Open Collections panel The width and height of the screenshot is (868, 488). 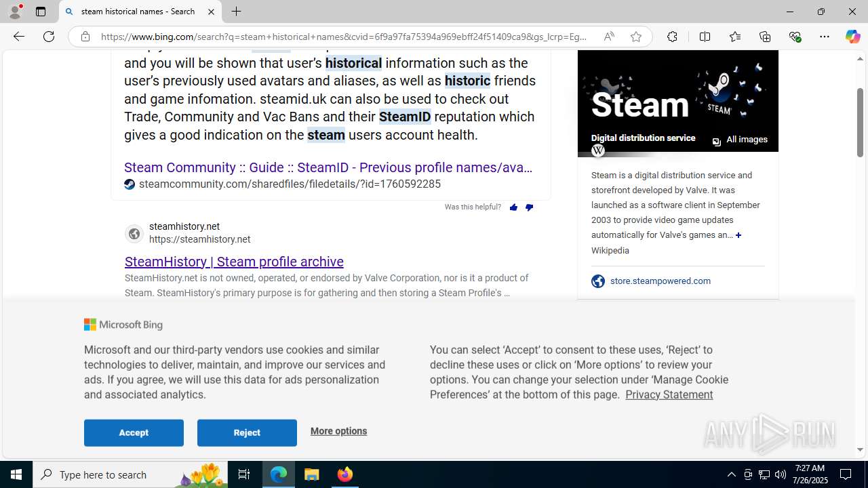click(x=765, y=37)
